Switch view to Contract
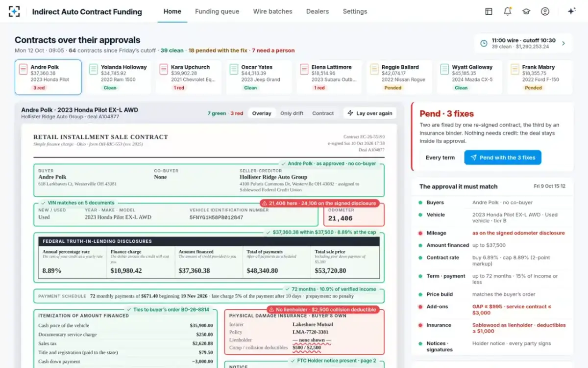Image resolution: width=588 pixels, height=368 pixels. [323, 113]
